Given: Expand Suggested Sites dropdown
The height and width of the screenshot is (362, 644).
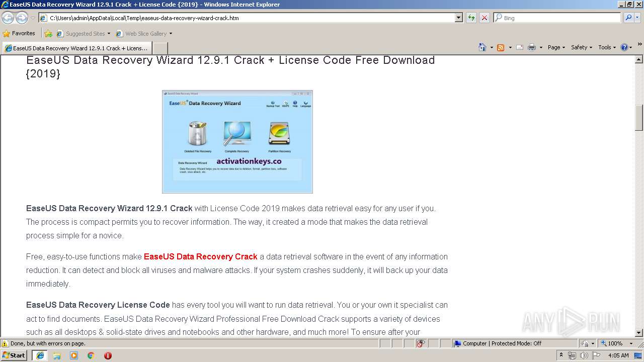Looking at the screenshot, I should click(x=109, y=34).
